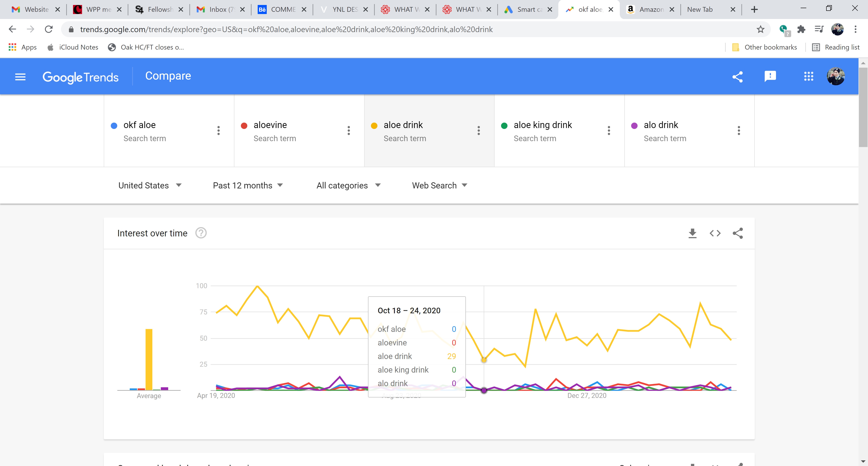Image resolution: width=868 pixels, height=466 pixels.
Task: Open the send feedback icon
Action: (770, 76)
